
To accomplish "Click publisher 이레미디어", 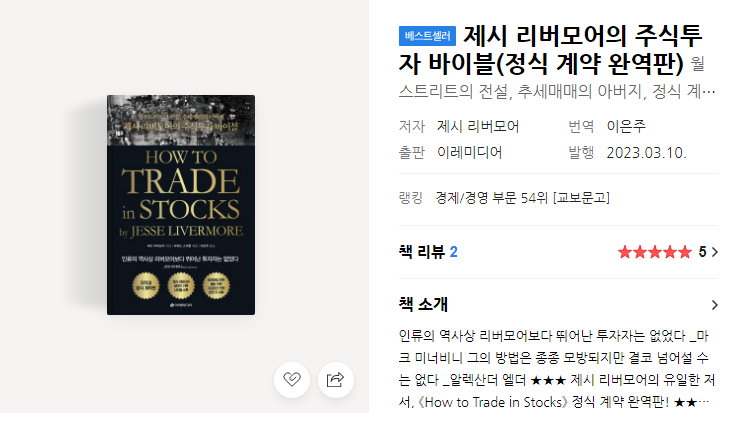I will (x=469, y=152).
